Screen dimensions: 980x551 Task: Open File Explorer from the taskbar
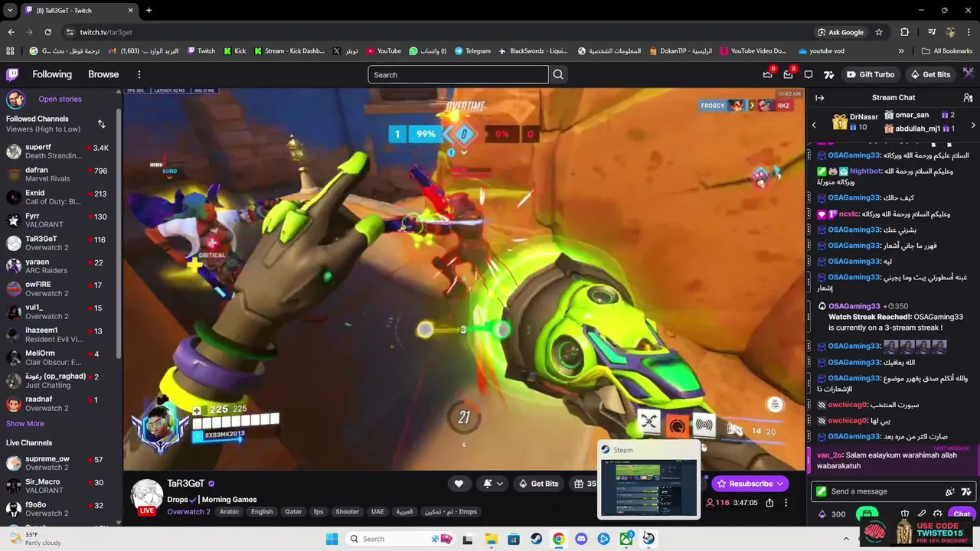491,539
